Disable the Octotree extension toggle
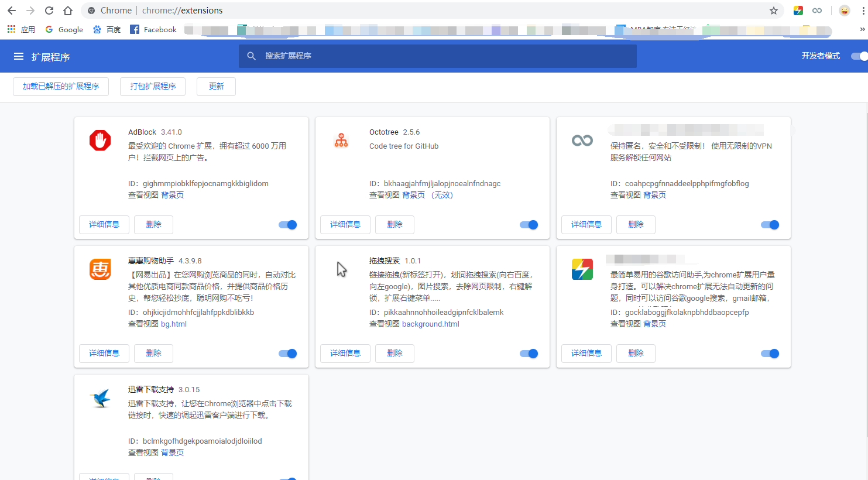Screen dimensions: 868x480 tap(529, 225)
